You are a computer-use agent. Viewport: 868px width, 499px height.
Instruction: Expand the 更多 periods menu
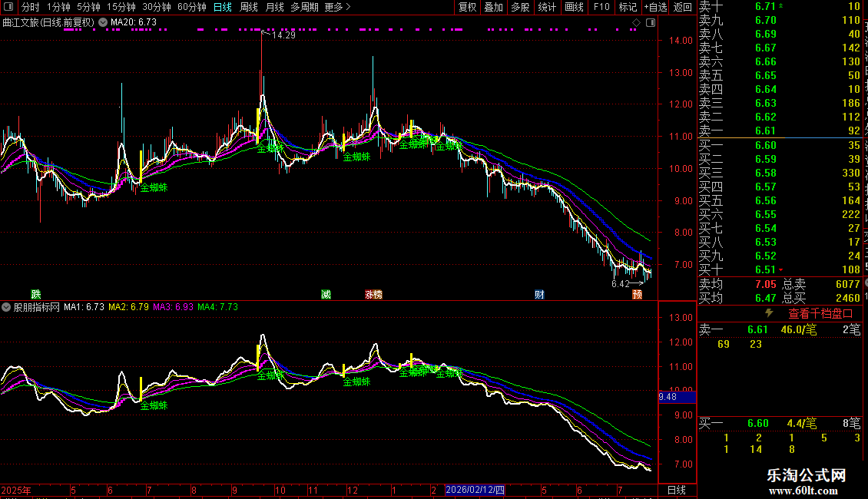point(337,7)
